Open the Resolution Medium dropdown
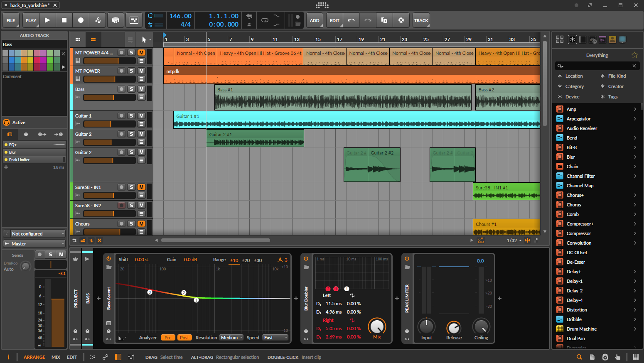 click(x=231, y=338)
